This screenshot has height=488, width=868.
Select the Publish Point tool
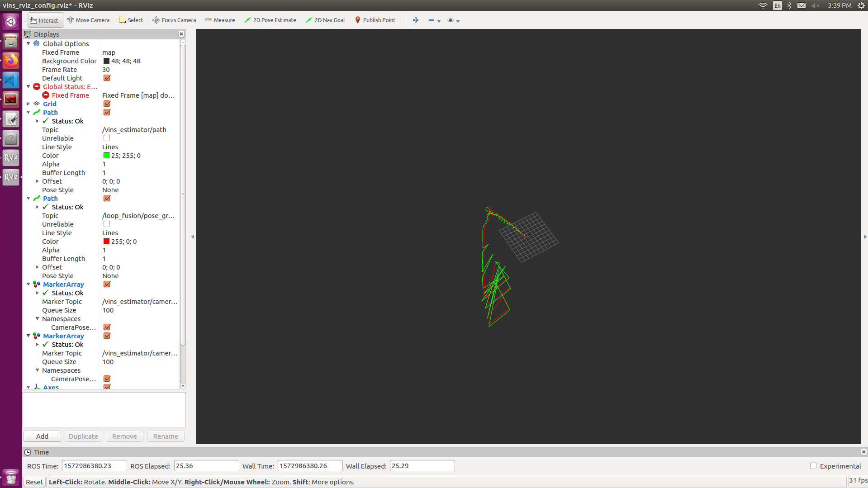[375, 20]
